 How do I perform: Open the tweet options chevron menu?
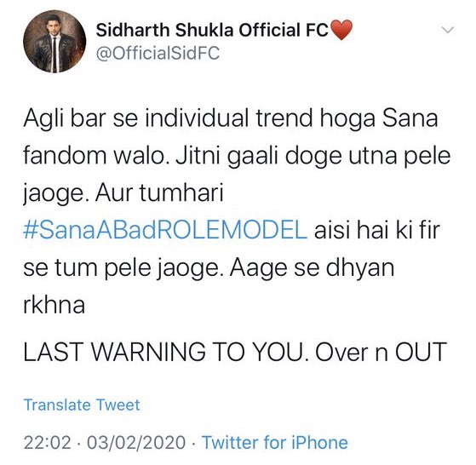pos(447,30)
